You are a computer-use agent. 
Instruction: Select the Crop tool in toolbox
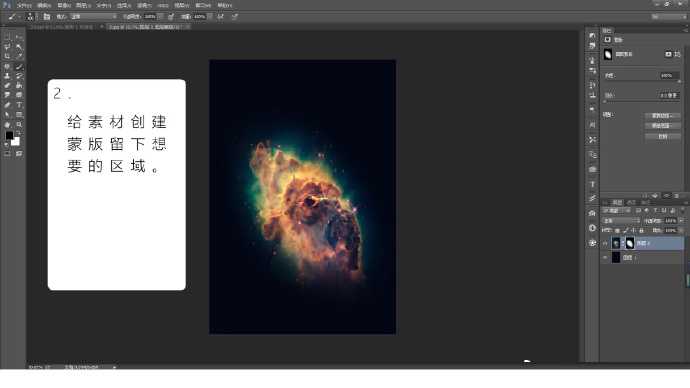(x=7, y=57)
